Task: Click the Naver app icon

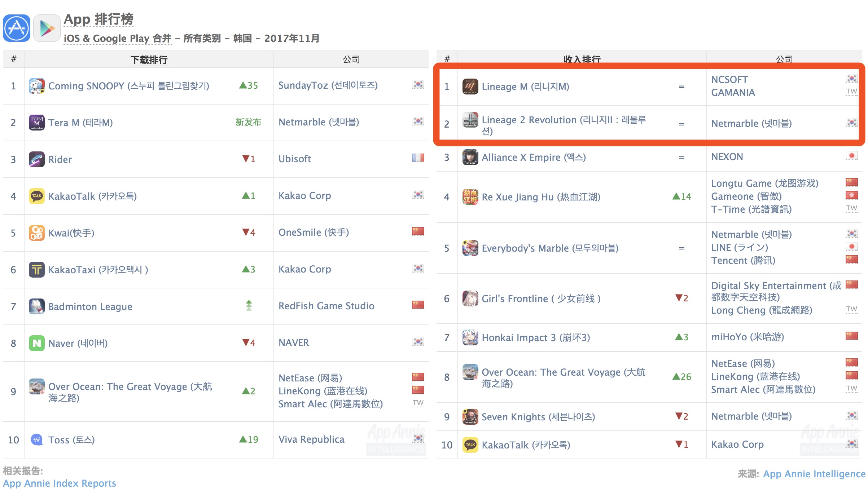Action: coord(37,343)
